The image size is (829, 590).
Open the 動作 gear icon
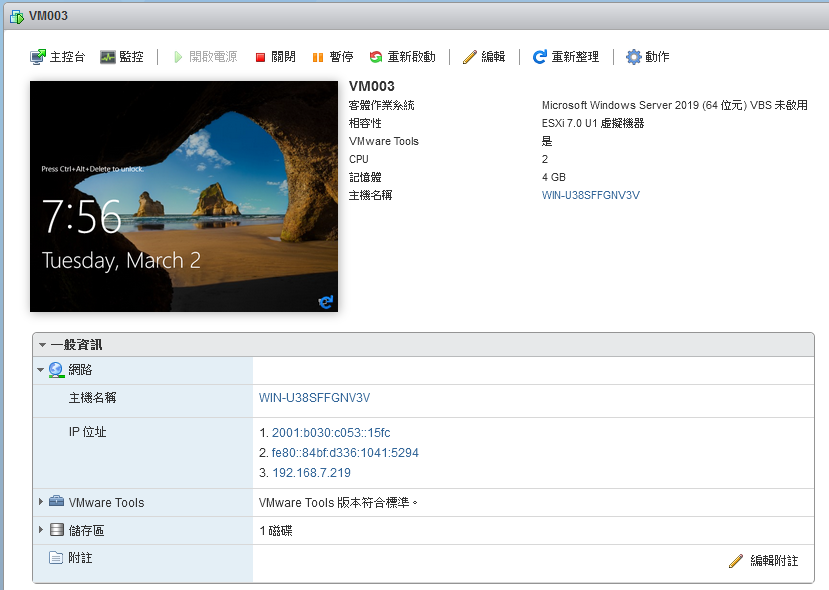pyautogui.click(x=633, y=57)
